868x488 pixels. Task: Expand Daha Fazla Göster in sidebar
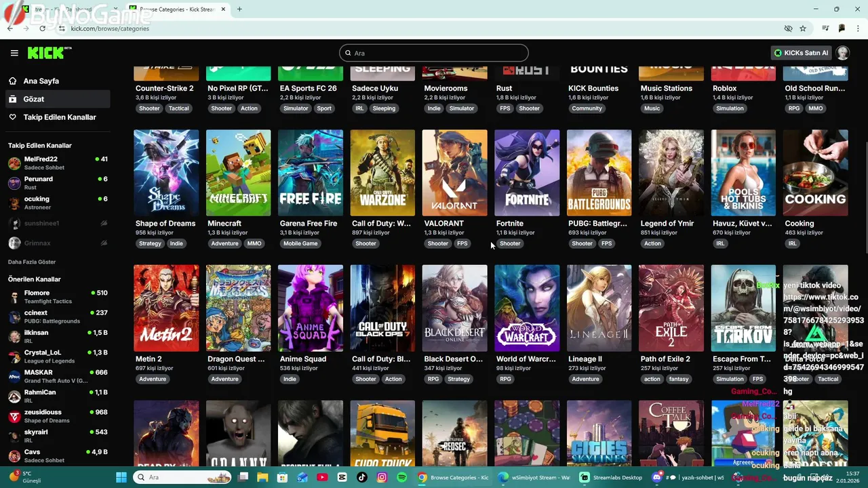click(x=32, y=262)
